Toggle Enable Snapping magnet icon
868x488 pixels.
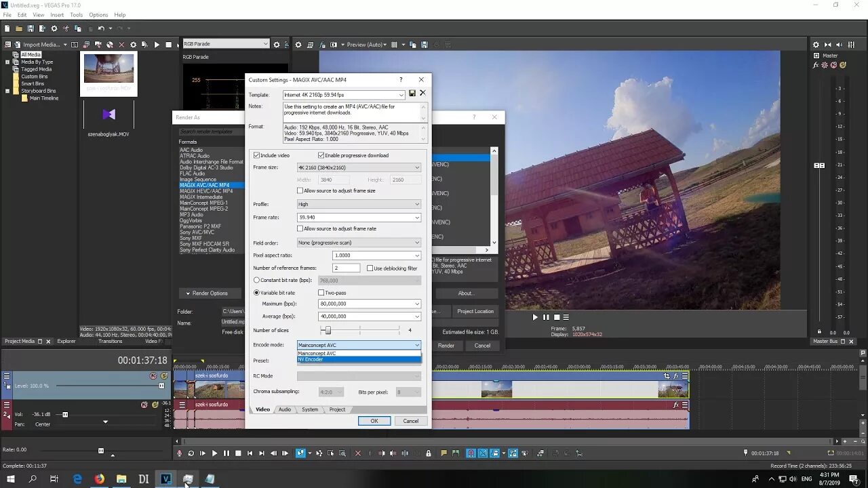tap(471, 453)
